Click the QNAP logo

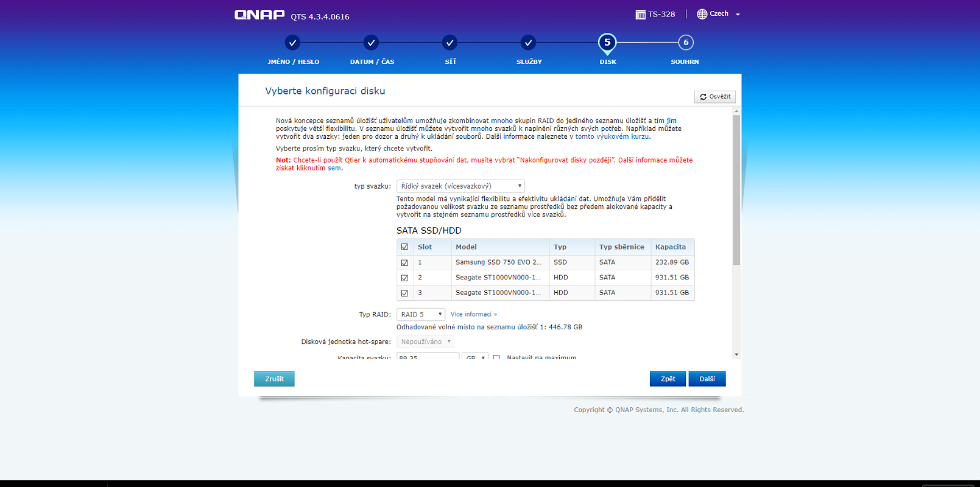click(259, 15)
